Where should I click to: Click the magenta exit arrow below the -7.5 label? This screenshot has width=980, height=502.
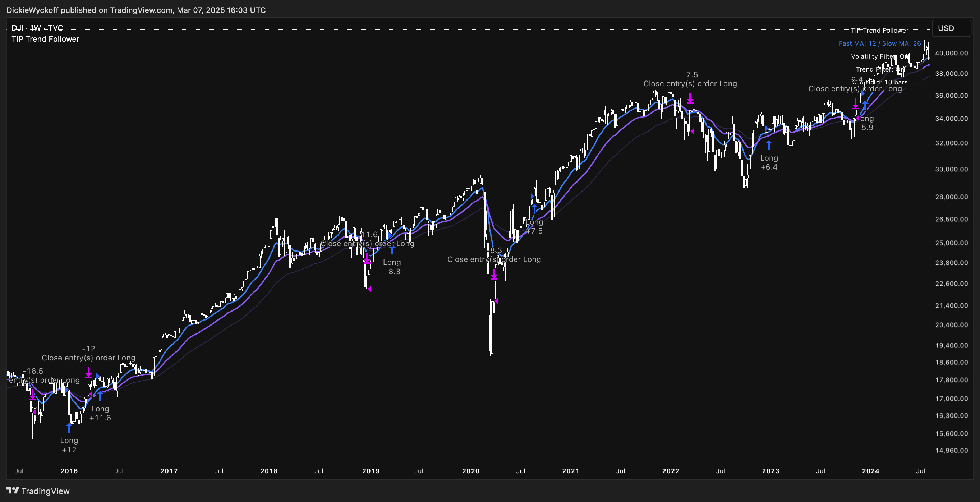tap(690, 98)
